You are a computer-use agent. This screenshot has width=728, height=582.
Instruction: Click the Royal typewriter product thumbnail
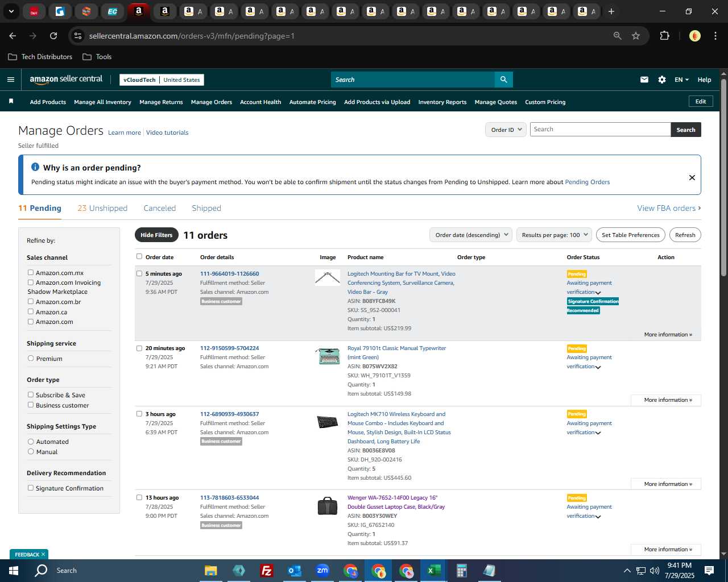click(x=328, y=356)
